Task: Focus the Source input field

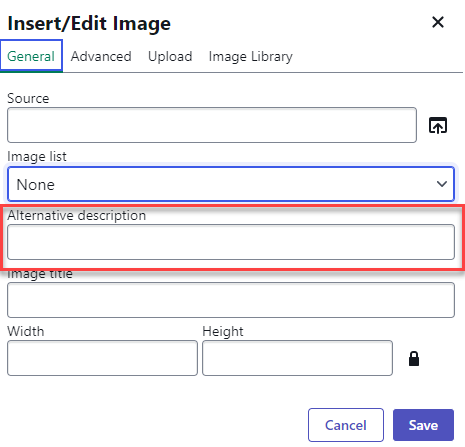Action: tap(212, 125)
